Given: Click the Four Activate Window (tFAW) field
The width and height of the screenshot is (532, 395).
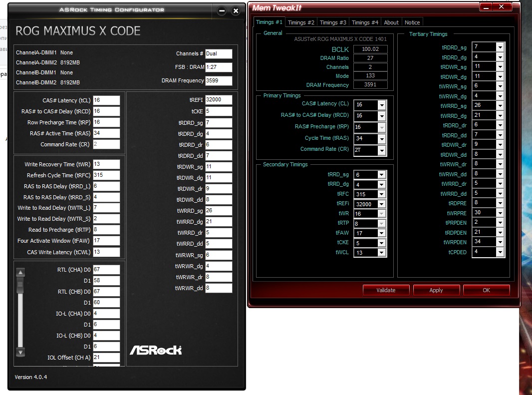Looking at the screenshot, I should point(106,241).
